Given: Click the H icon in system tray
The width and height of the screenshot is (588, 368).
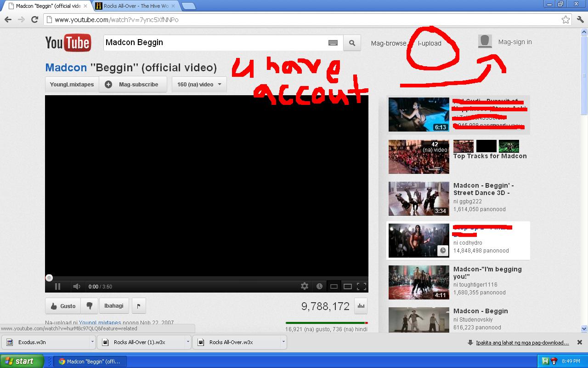Looking at the screenshot, I should [x=545, y=361].
